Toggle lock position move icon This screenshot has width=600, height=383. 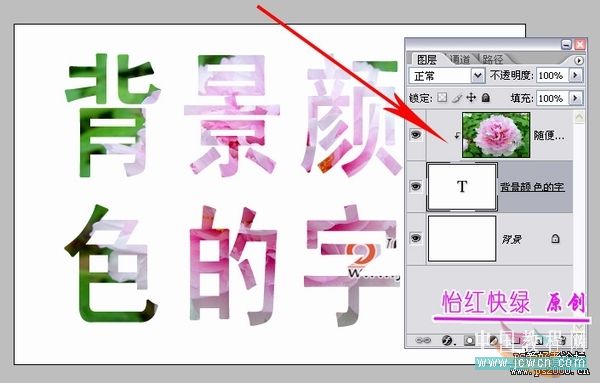(x=471, y=98)
